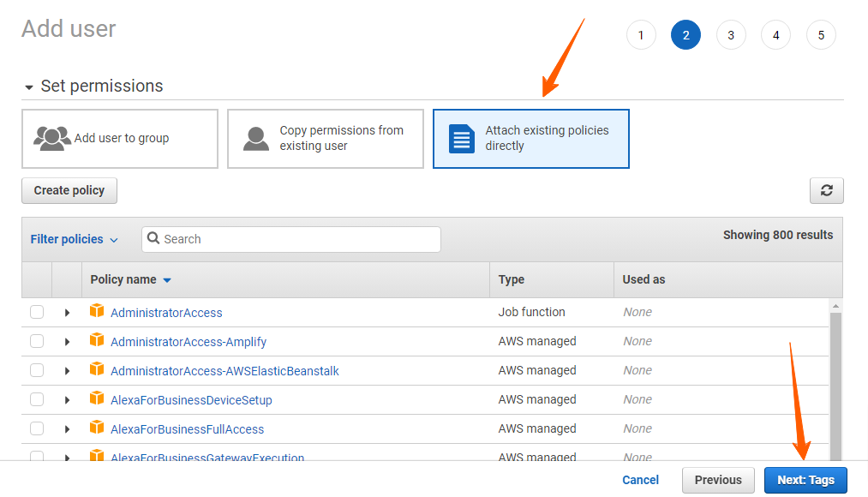Jump to wizard step 5

[x=821, y=35]
